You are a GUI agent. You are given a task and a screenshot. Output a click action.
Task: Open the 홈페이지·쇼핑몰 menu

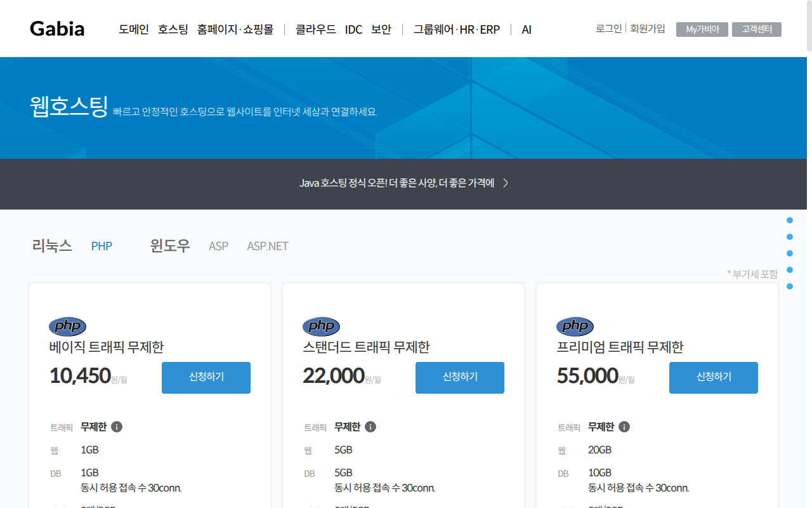235,29
